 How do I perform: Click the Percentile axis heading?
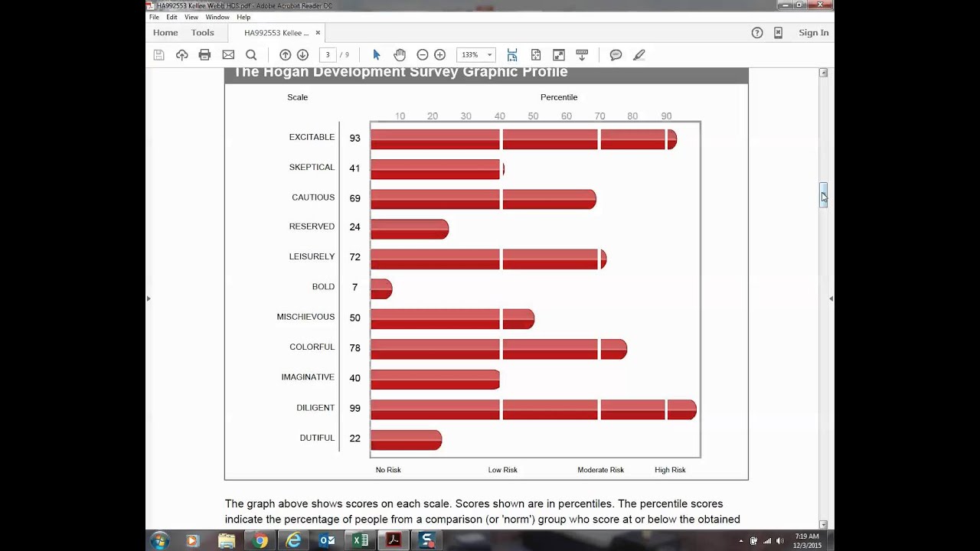559,97
